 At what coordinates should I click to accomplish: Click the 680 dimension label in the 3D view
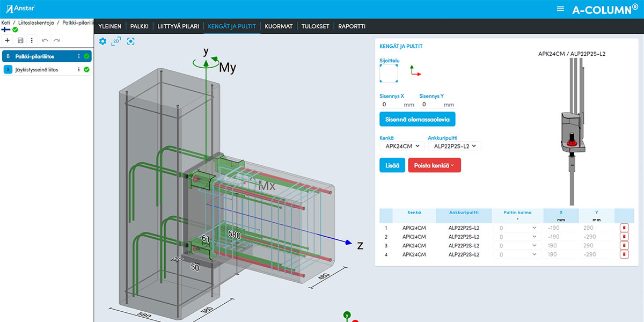point(235,235)
